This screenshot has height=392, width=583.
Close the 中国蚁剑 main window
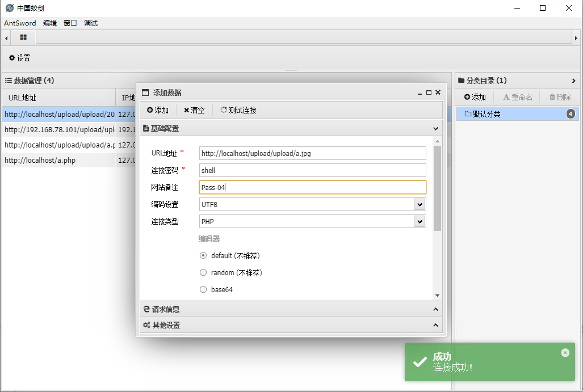pos(568,8)
